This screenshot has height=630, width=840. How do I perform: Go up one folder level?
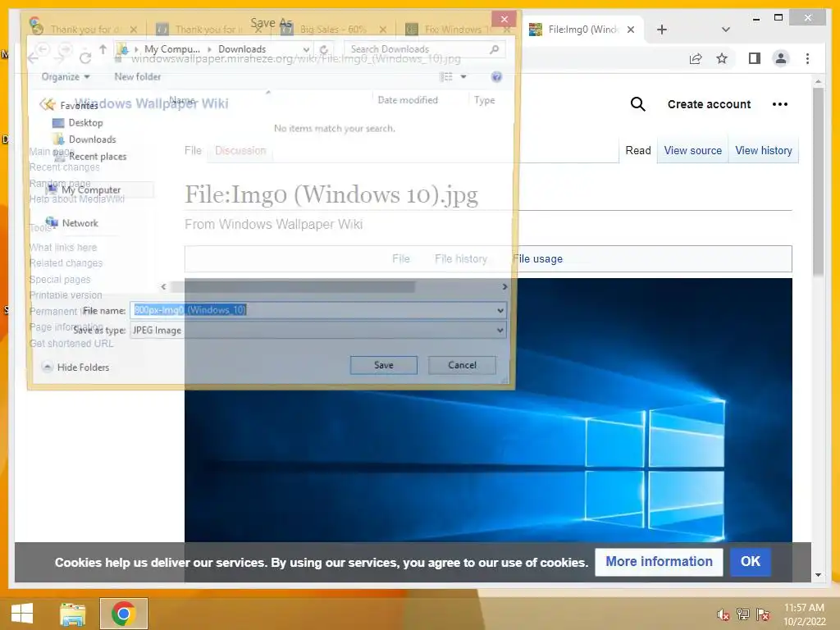click(103, 49)
